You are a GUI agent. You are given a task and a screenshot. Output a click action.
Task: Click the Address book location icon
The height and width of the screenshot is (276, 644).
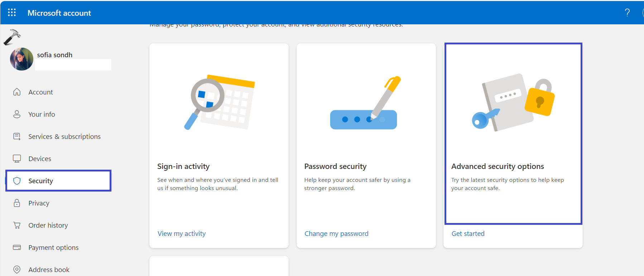pos(17,269)
